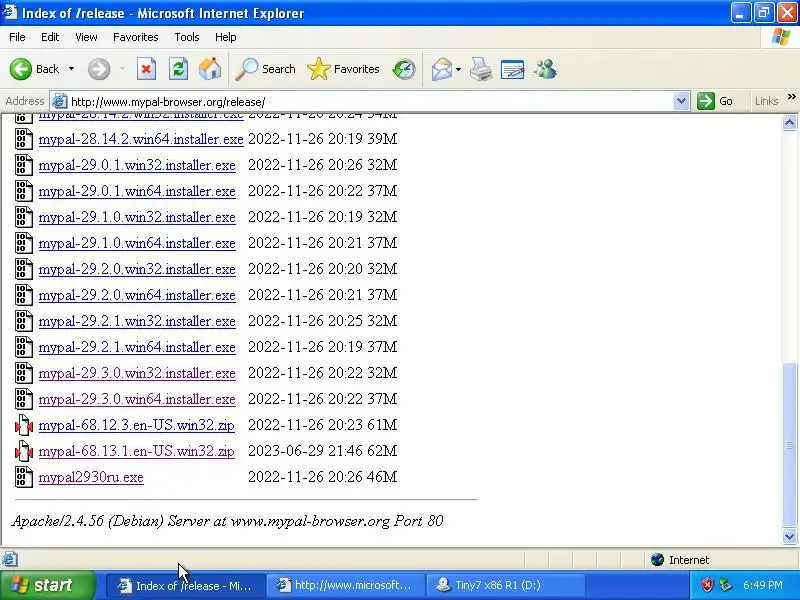Show browsing History clock icon

(404, 69)
